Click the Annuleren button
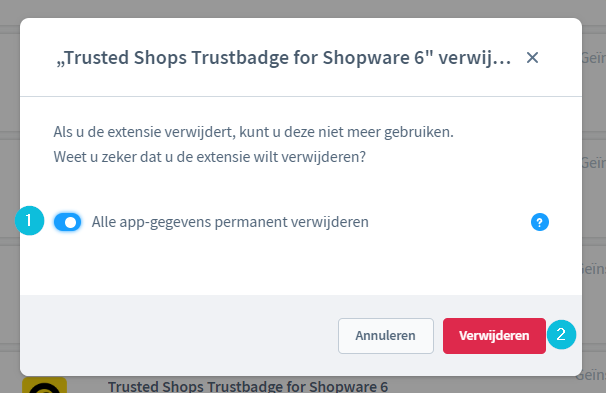 coord(386,335)
